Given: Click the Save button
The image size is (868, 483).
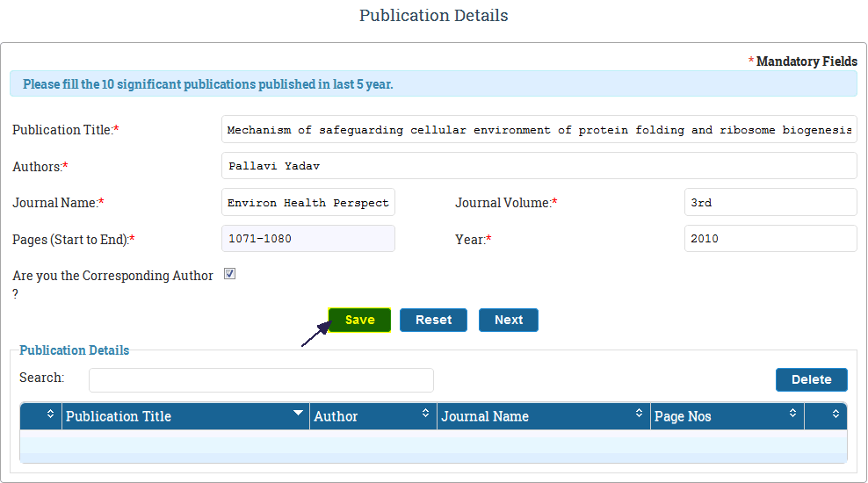Looking at the screenshot, I should tap(360, 320).
